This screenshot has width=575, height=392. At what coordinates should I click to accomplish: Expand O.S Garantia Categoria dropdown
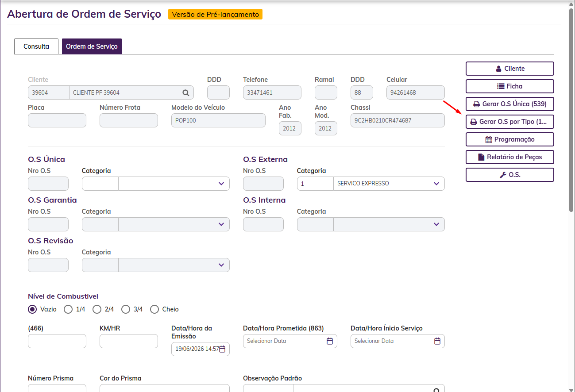pyautogui.click(x=221, y=224)
